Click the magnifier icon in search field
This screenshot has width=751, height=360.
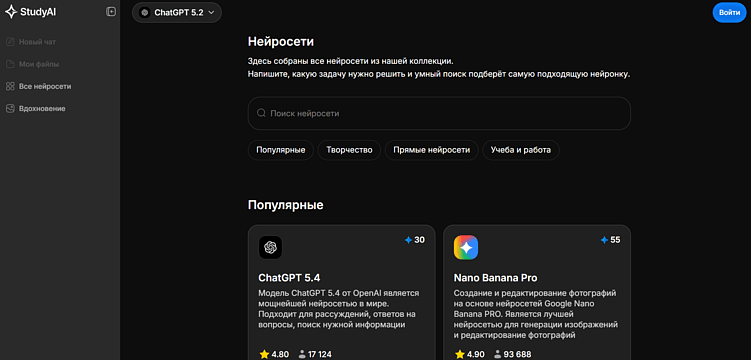[261, 113]
